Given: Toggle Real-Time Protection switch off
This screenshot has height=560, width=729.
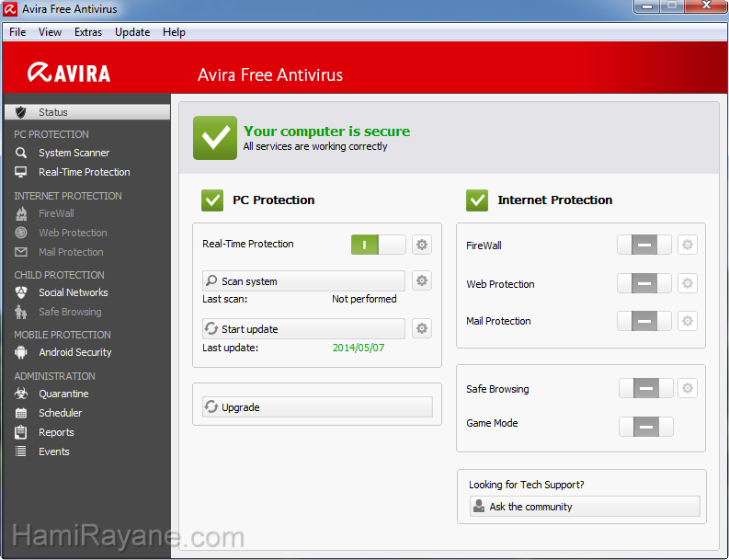Looking at the screenshot, I should [379, 245].
